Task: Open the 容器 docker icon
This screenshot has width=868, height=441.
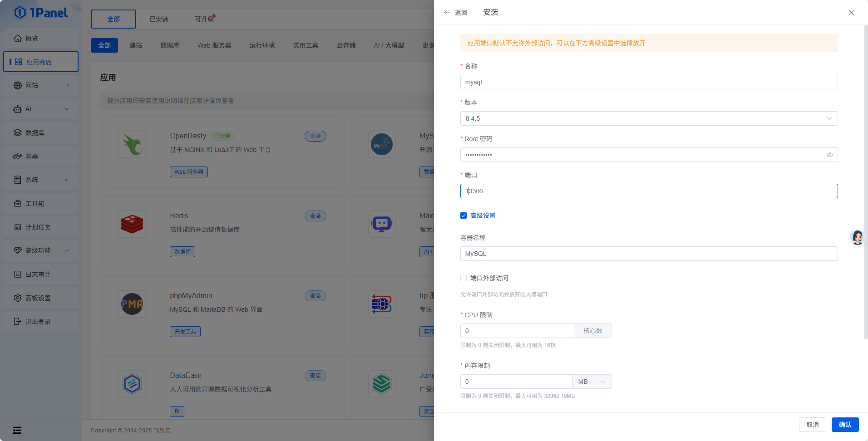Action: 18,156
